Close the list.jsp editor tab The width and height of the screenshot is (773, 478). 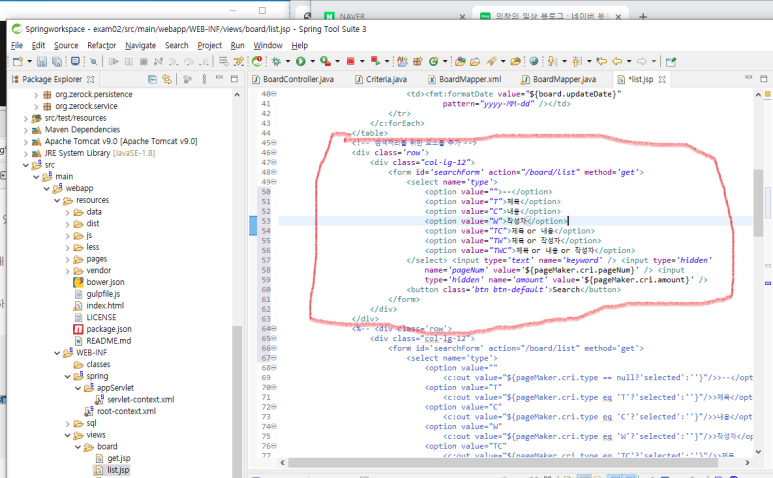(x=662, y=79)
